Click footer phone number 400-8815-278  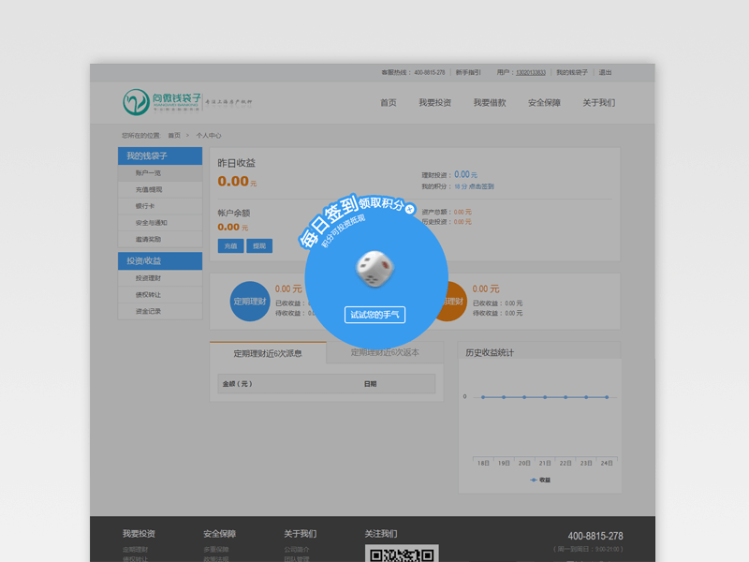pos(595,536)
